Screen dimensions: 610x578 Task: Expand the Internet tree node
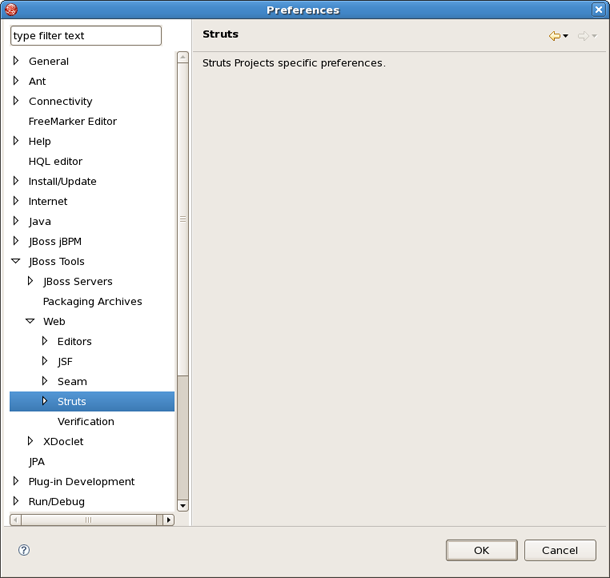[x=16, y=201]
